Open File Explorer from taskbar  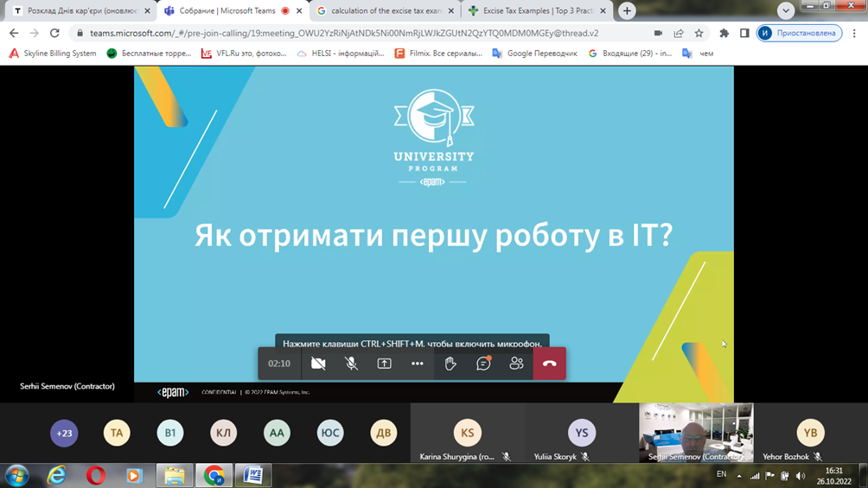[175, 476]
